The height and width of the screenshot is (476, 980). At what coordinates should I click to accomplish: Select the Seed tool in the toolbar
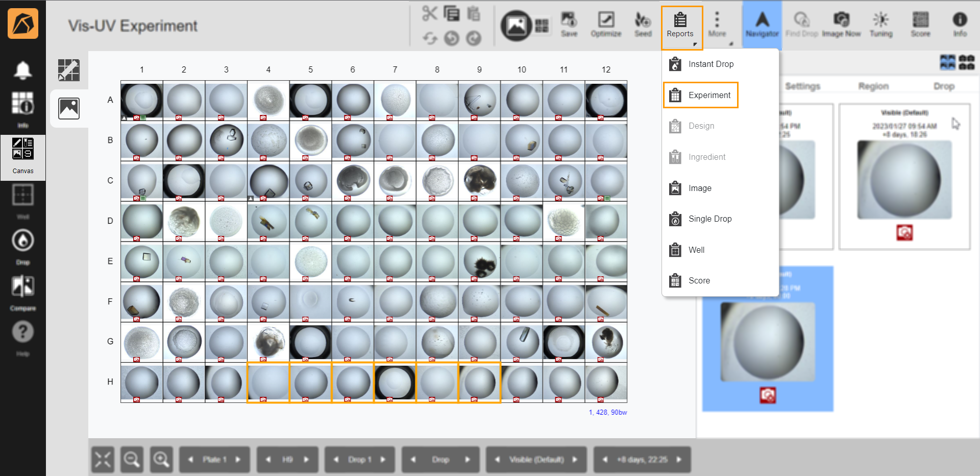click(643, 24)
